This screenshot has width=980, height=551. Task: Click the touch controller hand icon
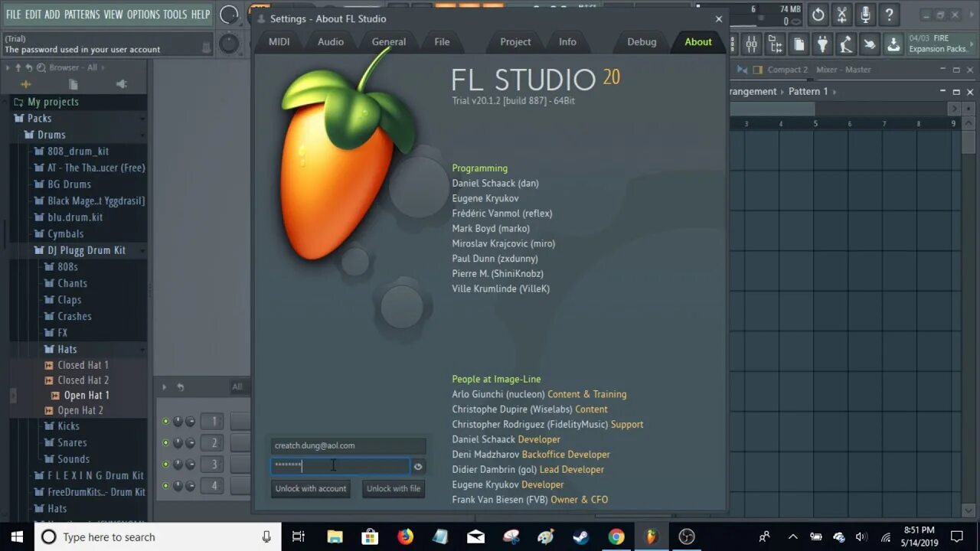(x=870, y=44)
